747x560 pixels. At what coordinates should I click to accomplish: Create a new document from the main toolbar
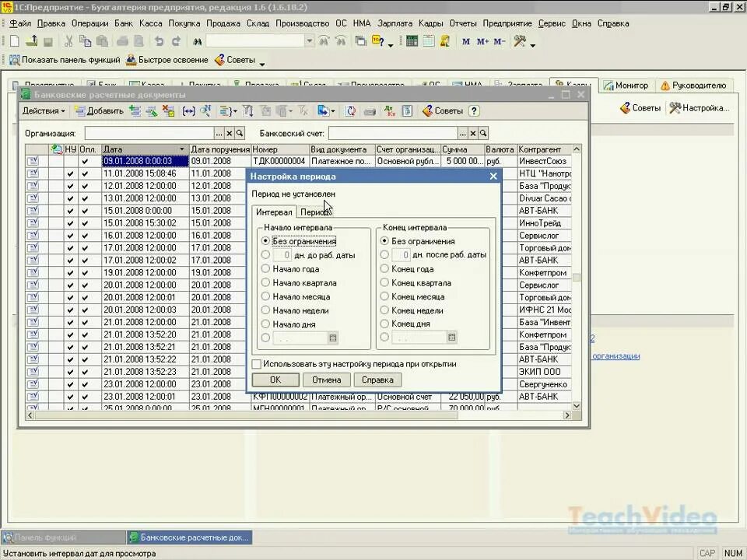tap(14, 41)
